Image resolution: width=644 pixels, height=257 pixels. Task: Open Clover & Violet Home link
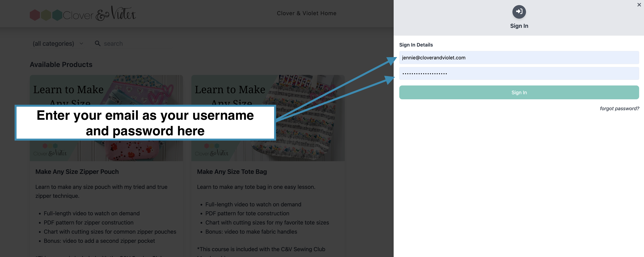(306, 13)
